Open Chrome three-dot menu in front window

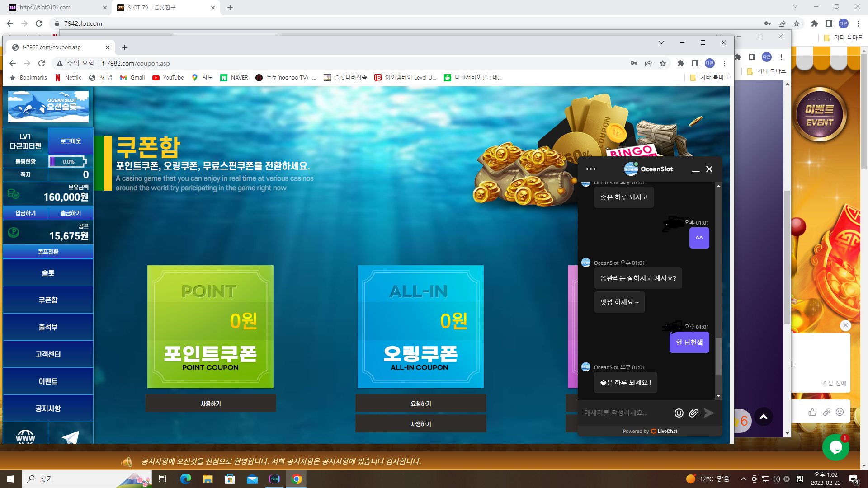pyautogui.click(x=724, y=63)
